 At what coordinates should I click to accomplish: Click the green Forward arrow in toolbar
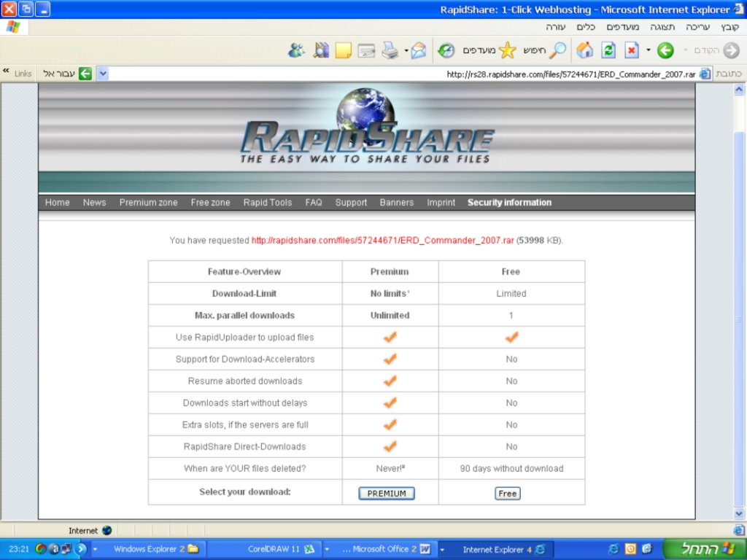[665, 50]
